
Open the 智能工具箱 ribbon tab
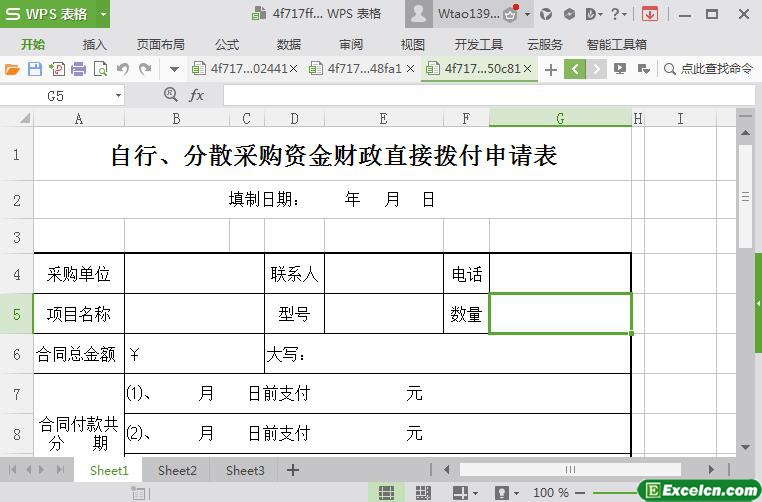pos(617,45)
